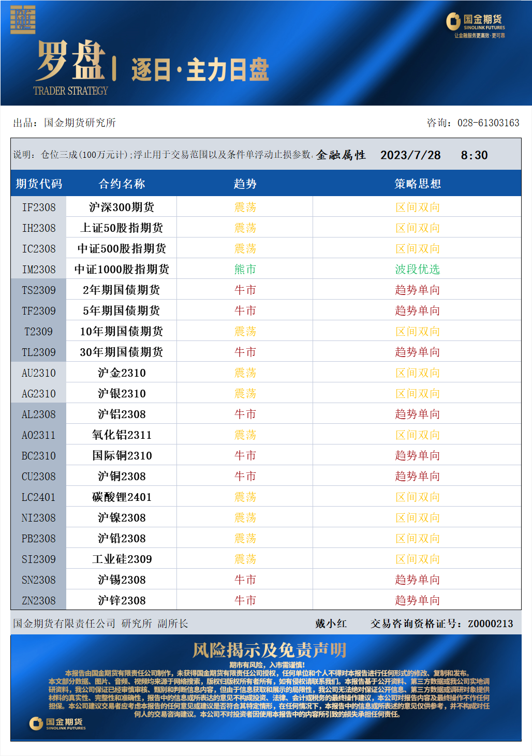The height and width of the screenshot is (756, 532).
Task: Select the 上证50股指期货 cell
Action: tap(122, 228)
